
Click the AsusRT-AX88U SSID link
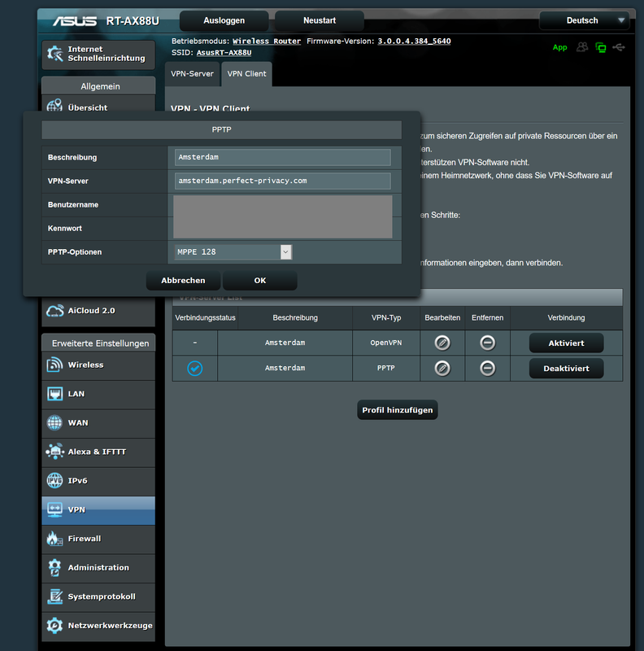click(224, 53)
